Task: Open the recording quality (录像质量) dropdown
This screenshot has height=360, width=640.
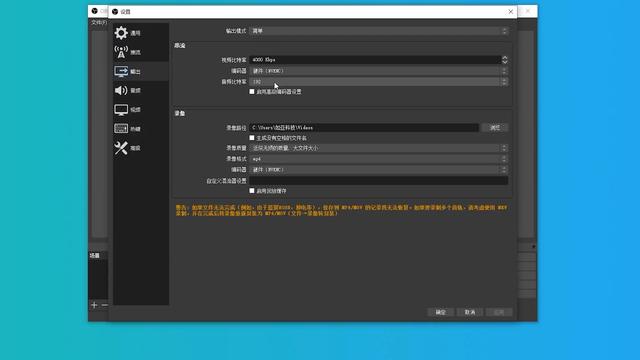Action: point(378,148)
